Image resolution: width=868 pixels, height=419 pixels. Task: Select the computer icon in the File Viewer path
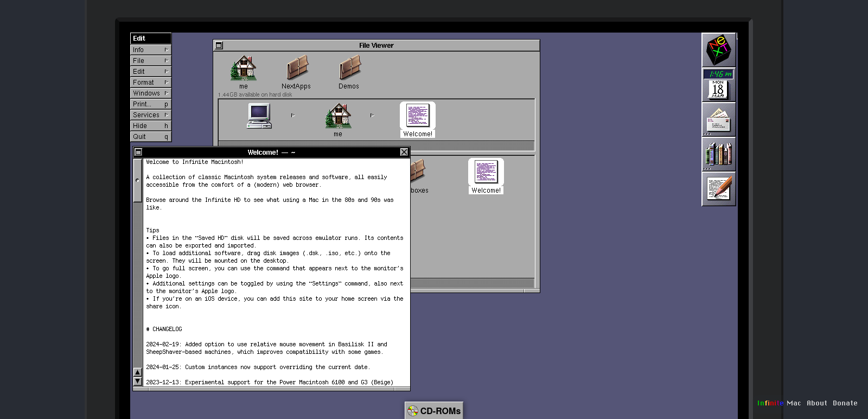[x=259, y=116]
